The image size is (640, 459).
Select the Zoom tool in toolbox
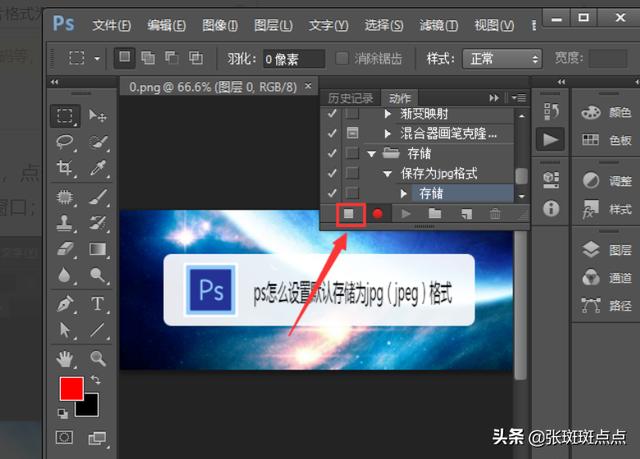pyautogui.click(x=98, y=357)
